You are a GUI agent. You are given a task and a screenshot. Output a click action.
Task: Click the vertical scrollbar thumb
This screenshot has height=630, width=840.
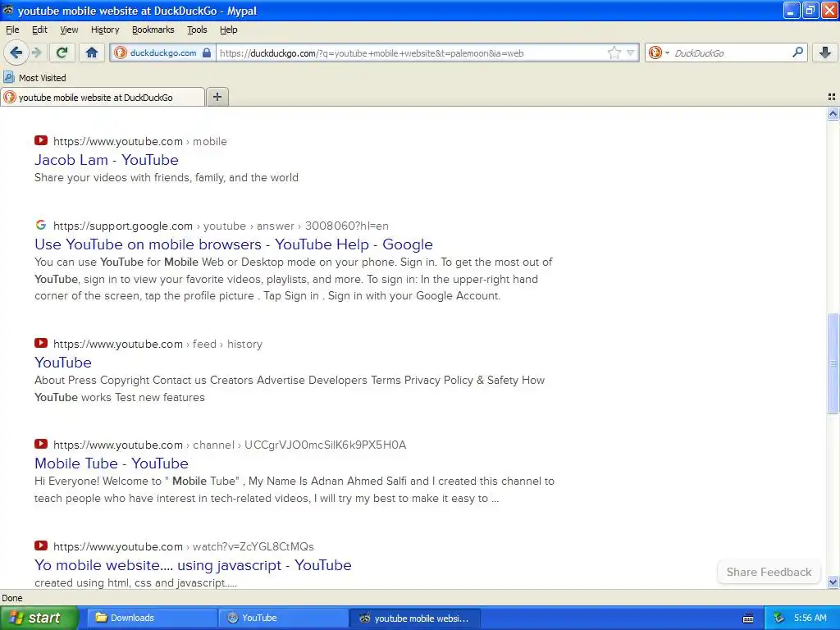[833, 363]
